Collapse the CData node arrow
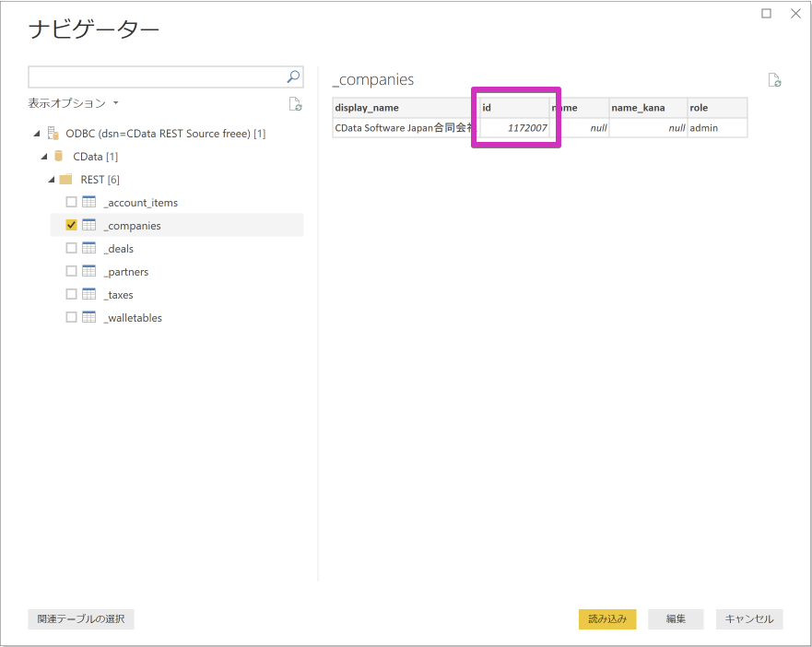The image size is (812, 647). (x=42, y=156)
